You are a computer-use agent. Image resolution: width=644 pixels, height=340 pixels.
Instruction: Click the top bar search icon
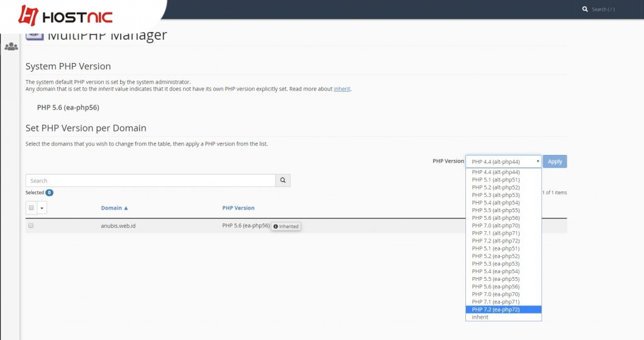tap(585, 9)
